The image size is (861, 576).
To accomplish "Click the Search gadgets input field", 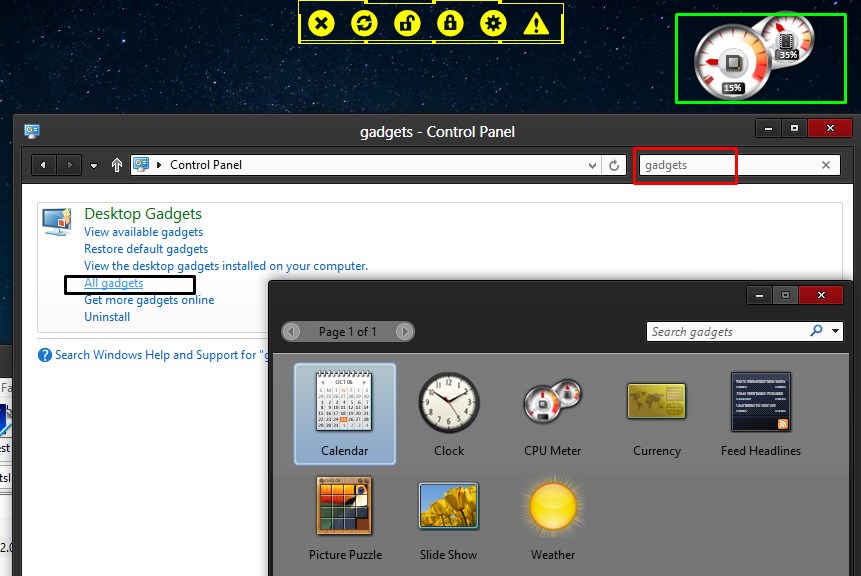I will click(728, 332).
